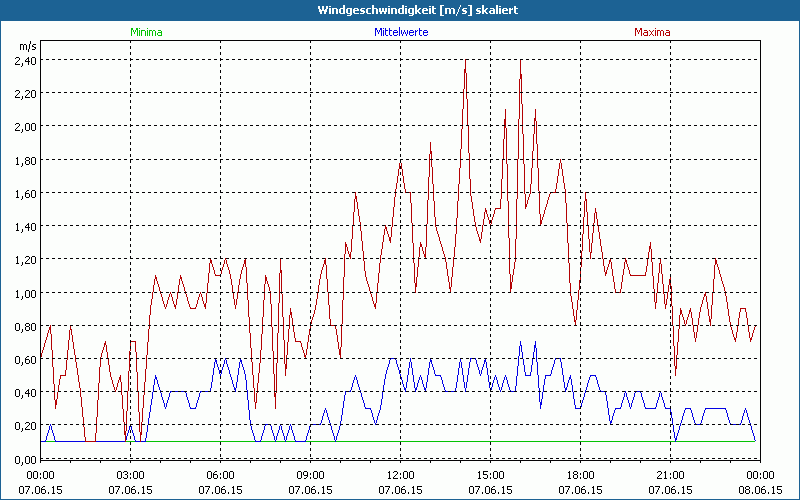
Task: Click the 2,00 y-axis value
Action: [25, 126]
